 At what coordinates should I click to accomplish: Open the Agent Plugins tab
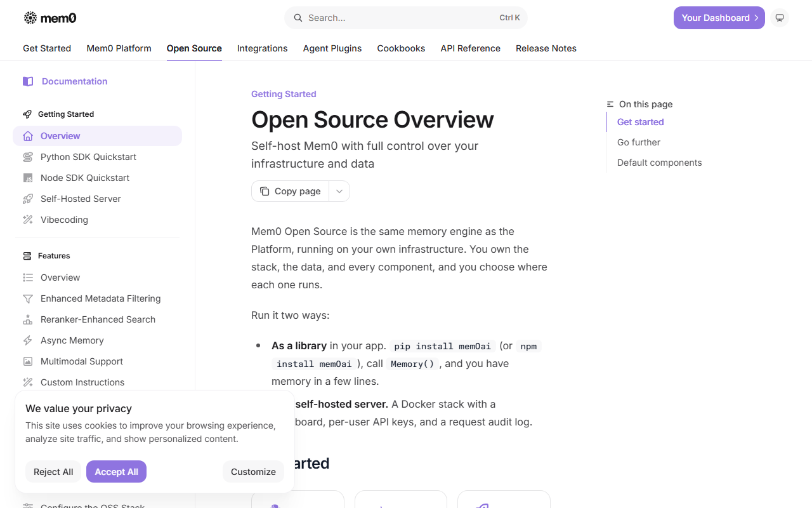(x=332, y=48)
